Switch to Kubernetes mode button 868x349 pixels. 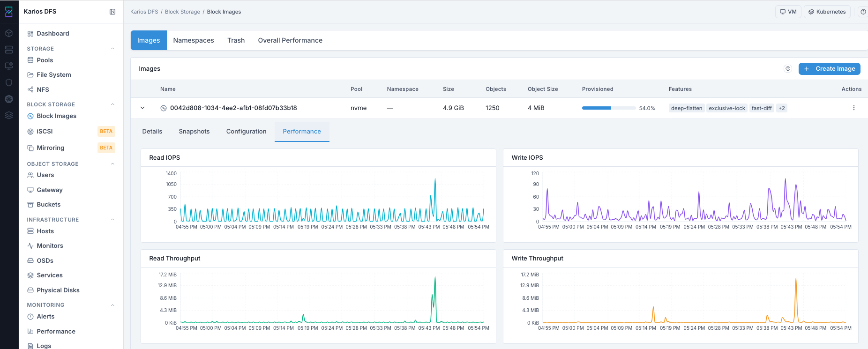pyautogui.click(x=827, y=12)
